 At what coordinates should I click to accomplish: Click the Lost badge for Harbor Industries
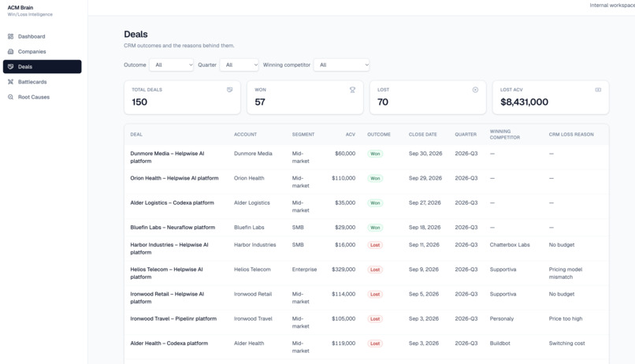pos(375,245)
